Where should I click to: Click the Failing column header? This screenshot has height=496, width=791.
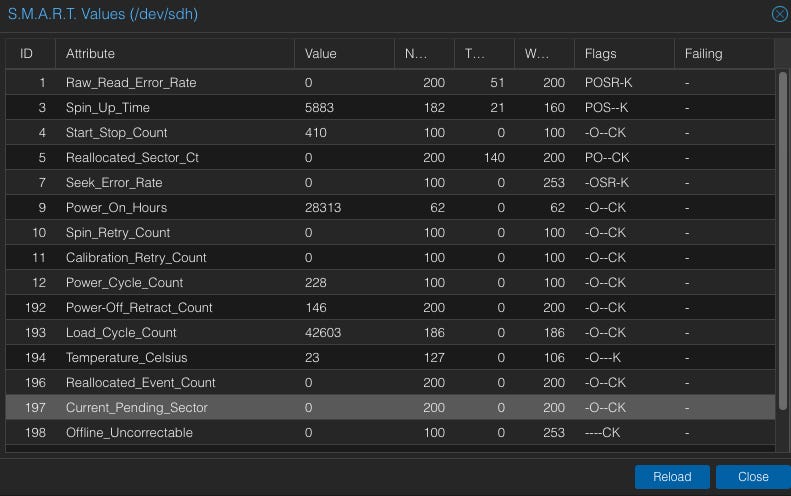pos(724,53)
